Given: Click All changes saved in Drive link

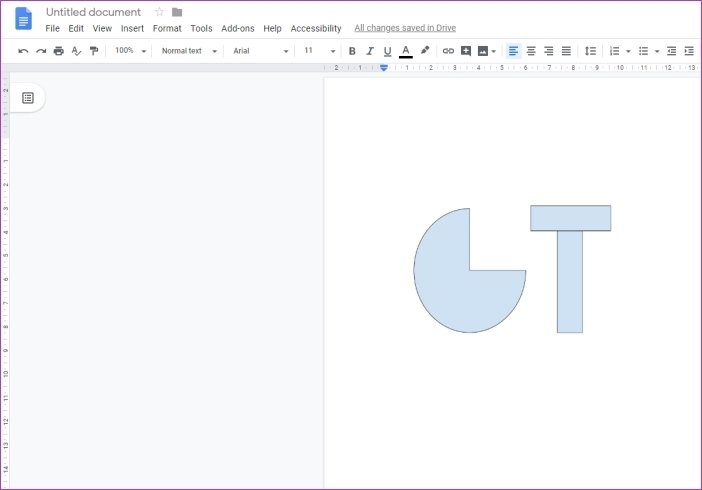Looking at the screenshot, I should coord(405,28).
